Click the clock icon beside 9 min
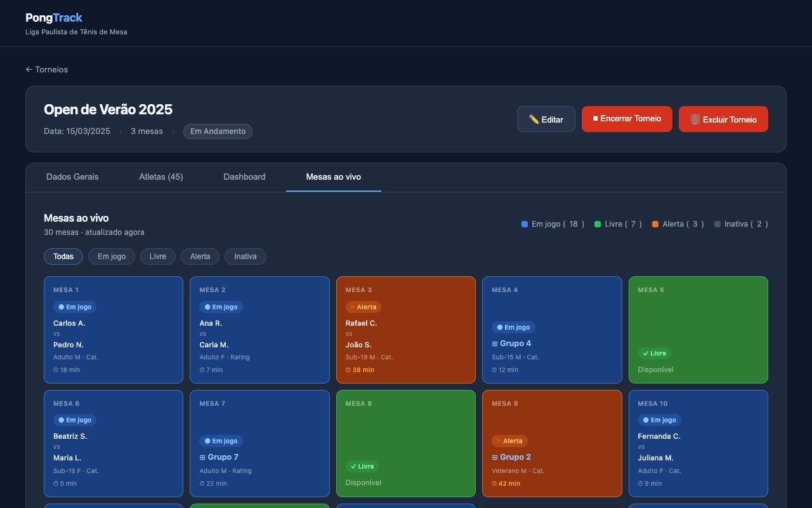The width and height of the screenshot is (812, 508). pos(640,483)
